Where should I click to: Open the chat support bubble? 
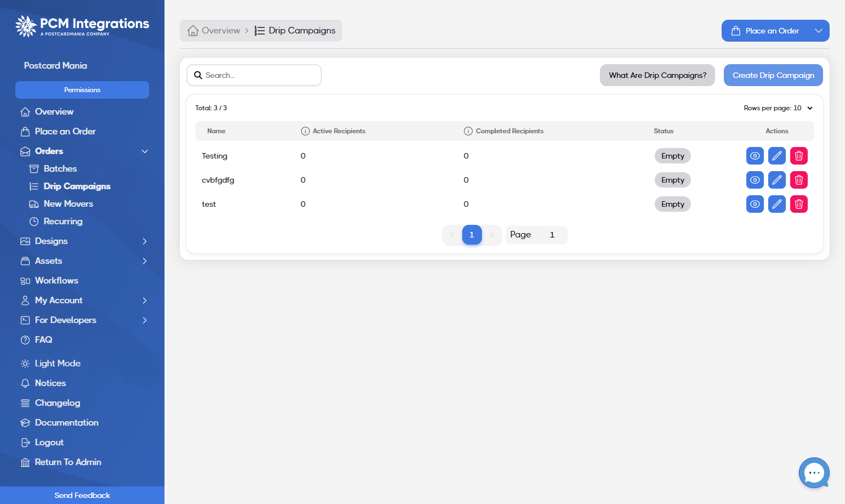(814, 473)
